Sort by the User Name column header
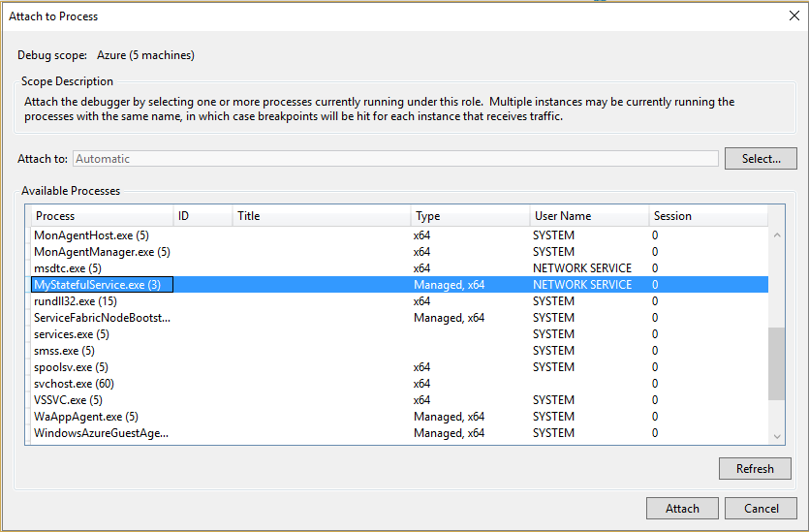Image resolution: width=809 pixels, height=532 pixels. coord(589,216)
